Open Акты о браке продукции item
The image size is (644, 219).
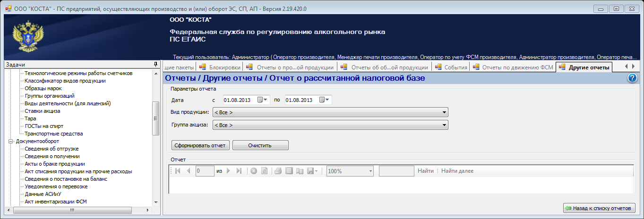[55, 164]
